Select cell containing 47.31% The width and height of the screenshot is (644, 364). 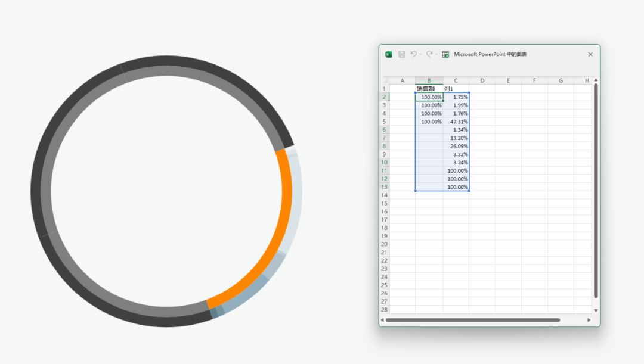[x=456, y=122]
